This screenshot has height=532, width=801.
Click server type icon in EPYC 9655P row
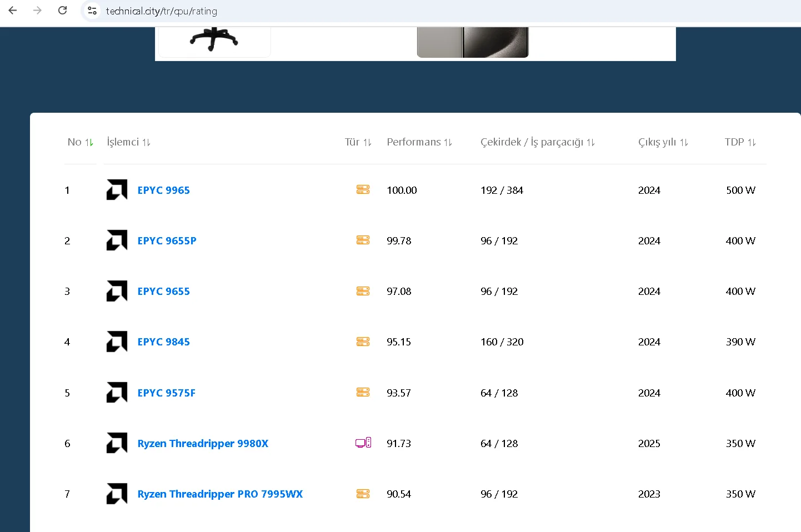tap(363, 240)
